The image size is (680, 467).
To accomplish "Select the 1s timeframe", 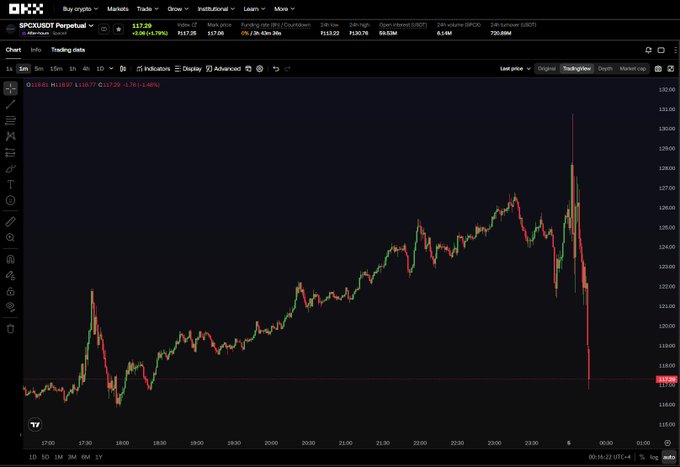I will coord(9,69).
